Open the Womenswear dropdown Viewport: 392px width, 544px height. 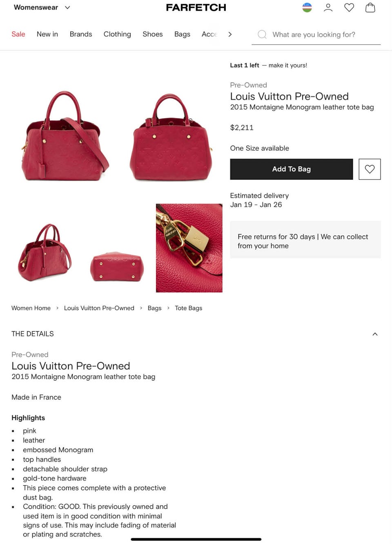click(42, 7)
